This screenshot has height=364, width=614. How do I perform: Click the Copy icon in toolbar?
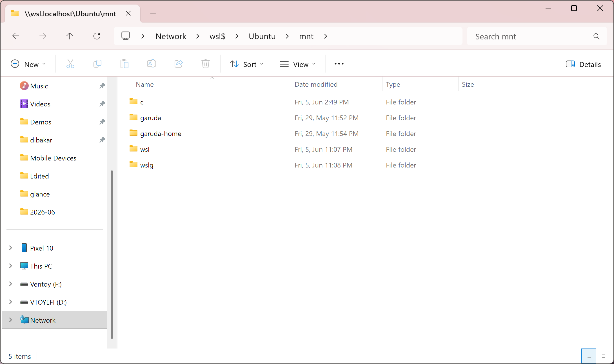click(97, 64)
